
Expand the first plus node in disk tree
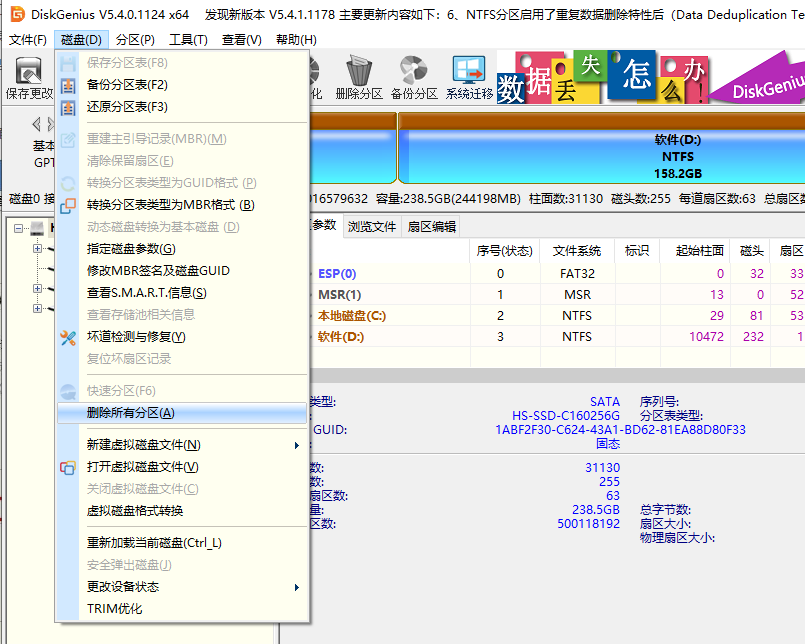37,248
